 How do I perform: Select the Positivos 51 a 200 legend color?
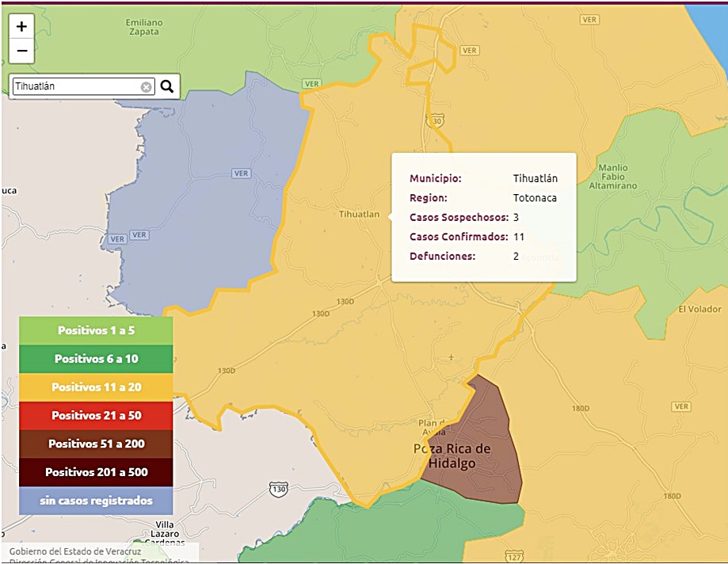pos(96,444)
